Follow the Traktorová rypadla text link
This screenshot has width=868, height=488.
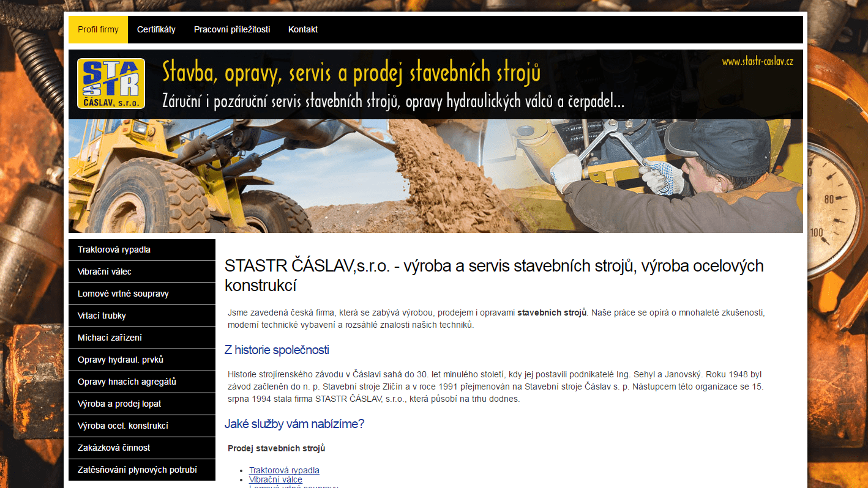coord(284,470)
